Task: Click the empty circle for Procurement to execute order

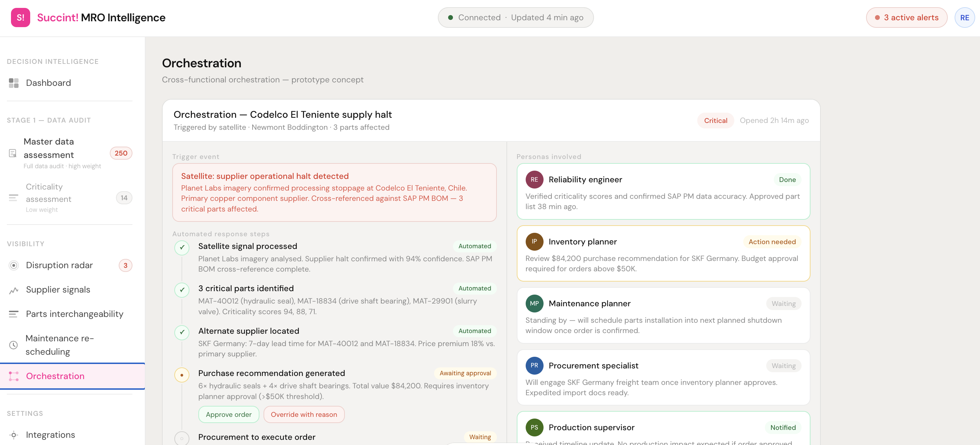Action: (182, 438)
